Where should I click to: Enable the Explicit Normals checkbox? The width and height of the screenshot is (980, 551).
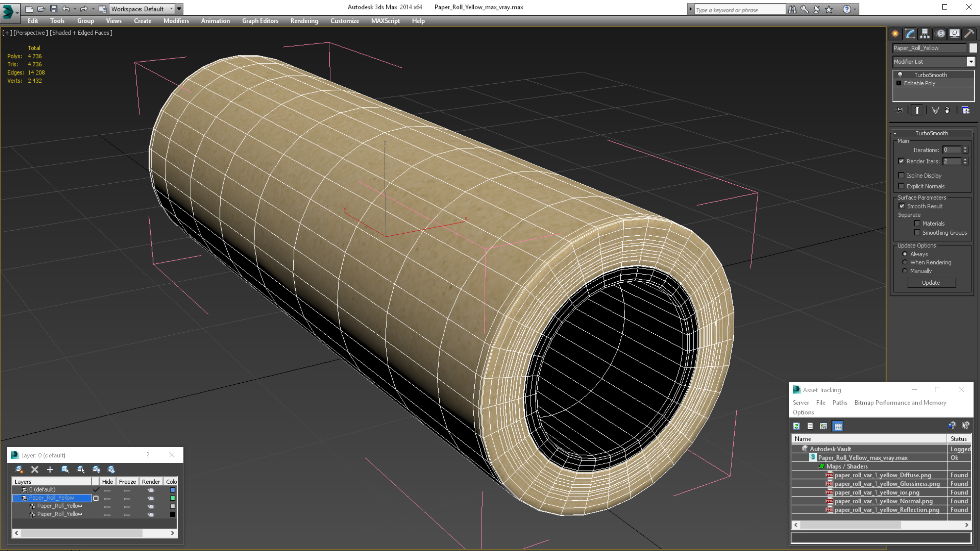click(x=901, y=186)
